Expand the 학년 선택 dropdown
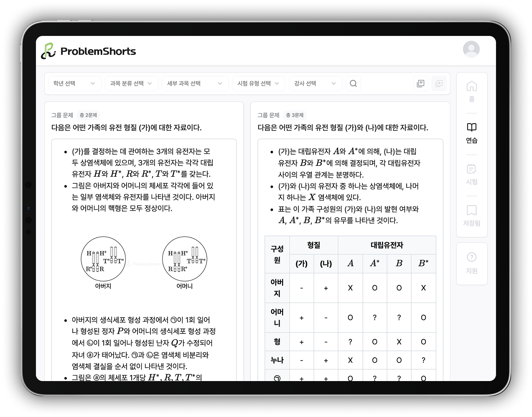The width and height of the screenshot is (532, 417). [74, 84]
